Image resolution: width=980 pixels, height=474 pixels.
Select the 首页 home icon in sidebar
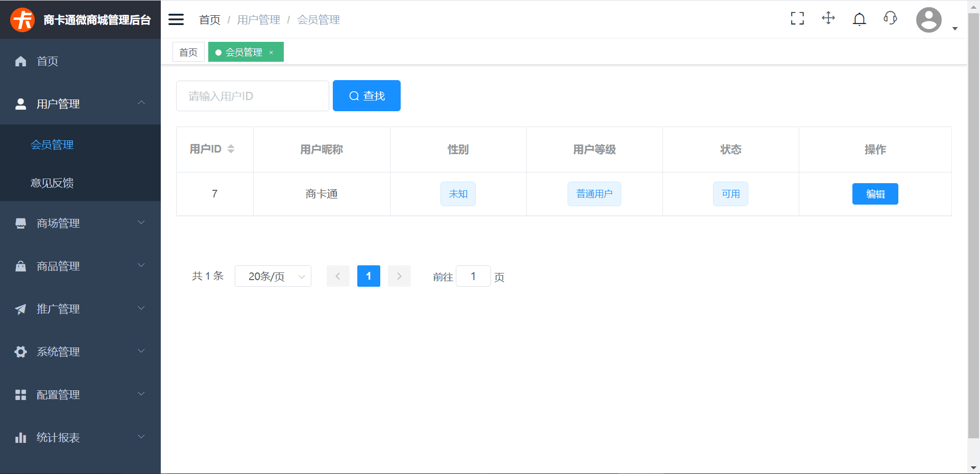tap(20, 61)
